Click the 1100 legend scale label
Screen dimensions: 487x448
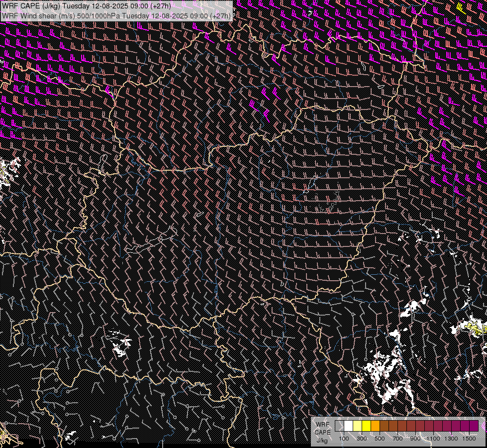coord(433,439)
